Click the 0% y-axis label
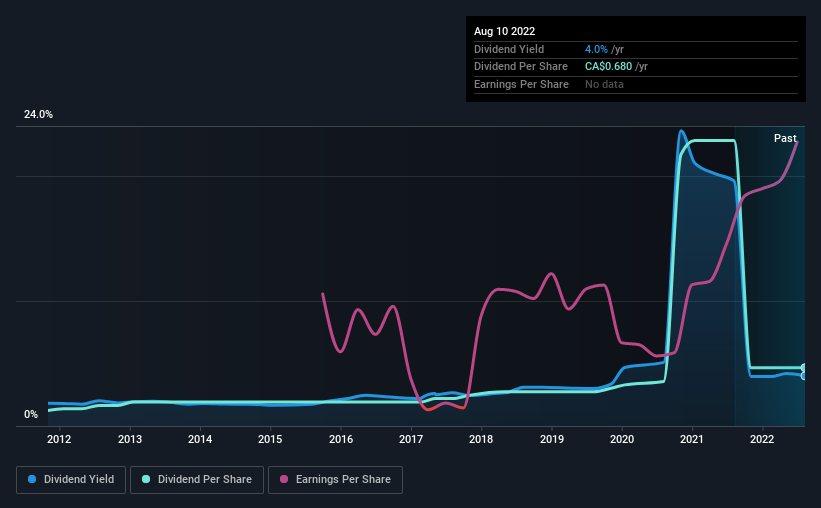Screen dimensions: 821x508 coord(31,414)
